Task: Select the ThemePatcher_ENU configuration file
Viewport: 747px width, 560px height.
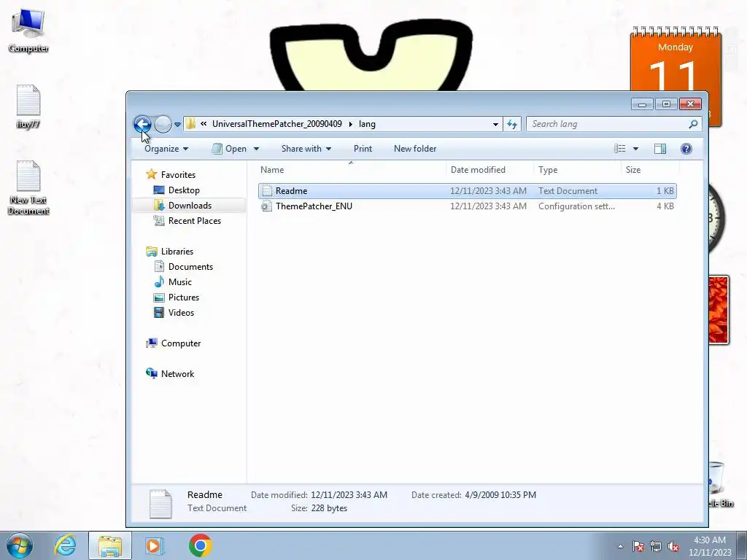Action: [467, 206]
